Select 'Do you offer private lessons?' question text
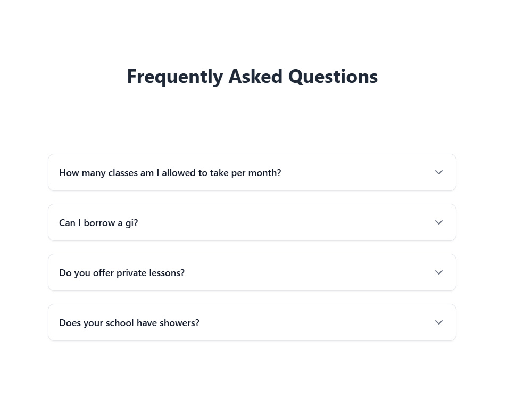Screen dimensions: 532x399 point(122,273)
